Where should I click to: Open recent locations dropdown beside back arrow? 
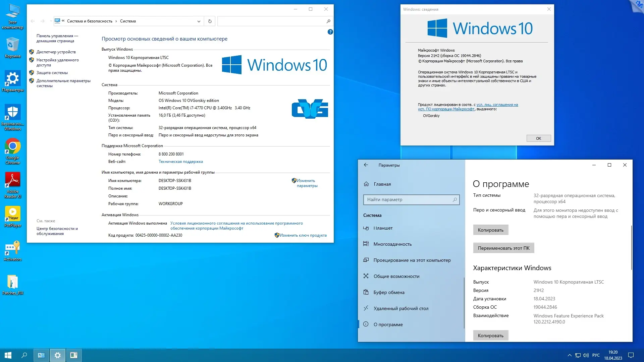pyautogui.click(x=50, y=21)
